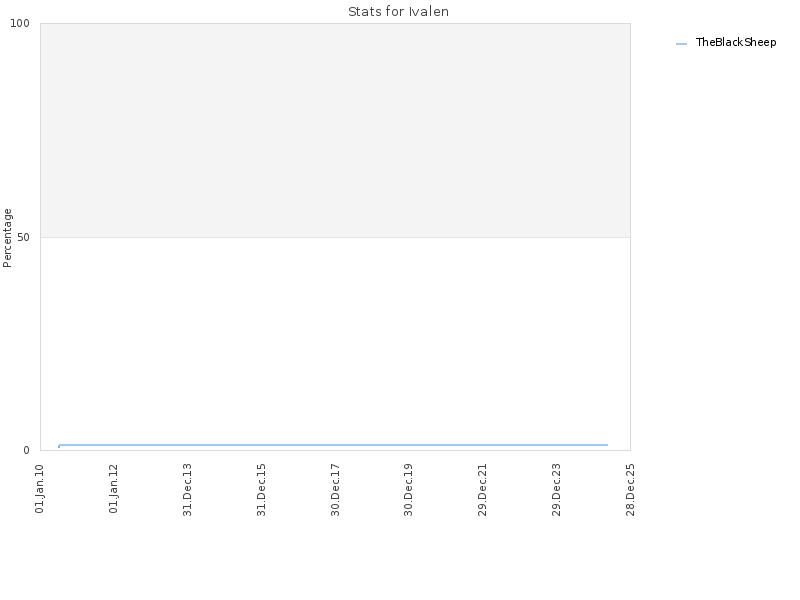Viewport: 800px width, 600px height.
Task: Select the 31.Dec.15 x-axis date label
Action: coord(261,489)
